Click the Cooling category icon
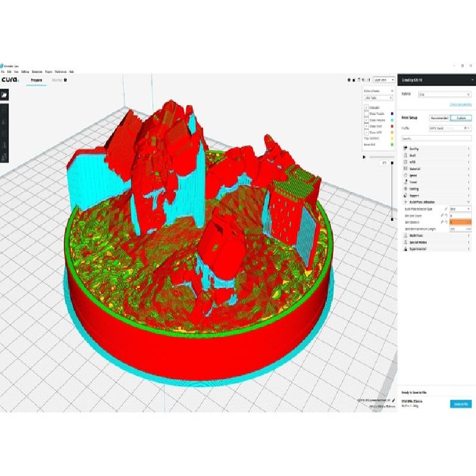This screenshot has width=476, height=476. point(405,189)
